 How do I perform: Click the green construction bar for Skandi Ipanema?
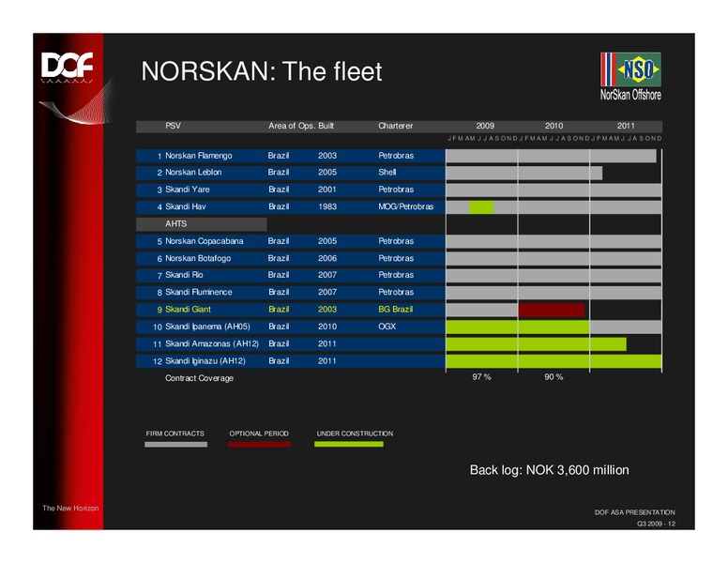[518, 327]
